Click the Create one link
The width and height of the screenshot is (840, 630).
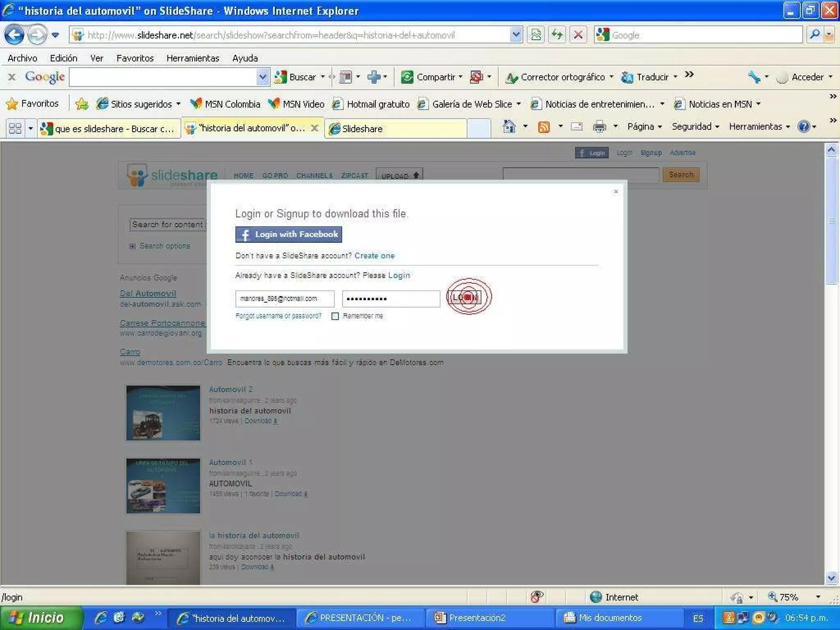tap(374, 256)
